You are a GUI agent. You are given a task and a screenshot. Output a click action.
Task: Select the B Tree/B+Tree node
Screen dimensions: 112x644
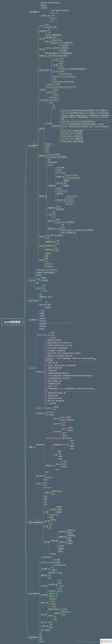pos(53,515)
